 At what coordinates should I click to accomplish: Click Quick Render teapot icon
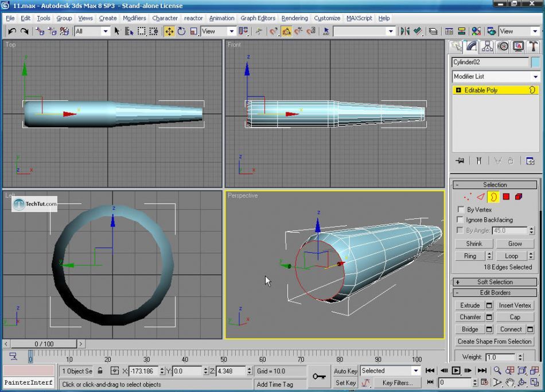pos(491,32)
